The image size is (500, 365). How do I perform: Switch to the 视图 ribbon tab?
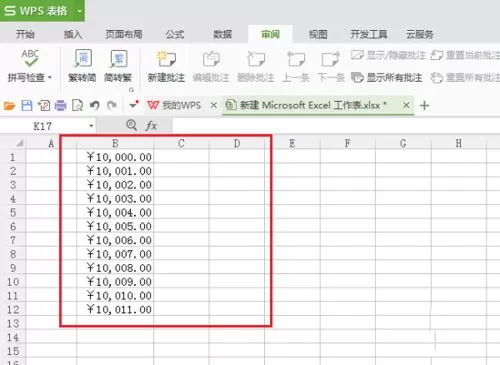click(318, 34)
